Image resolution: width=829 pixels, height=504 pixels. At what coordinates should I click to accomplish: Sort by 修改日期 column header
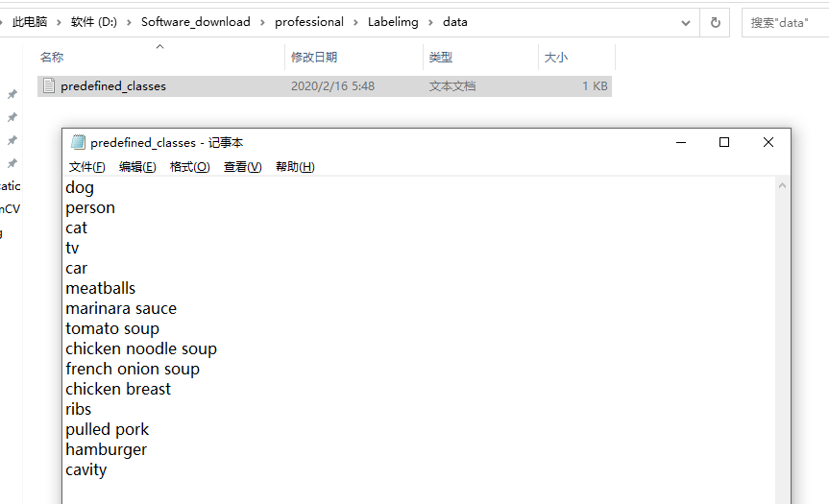point(314,57)
